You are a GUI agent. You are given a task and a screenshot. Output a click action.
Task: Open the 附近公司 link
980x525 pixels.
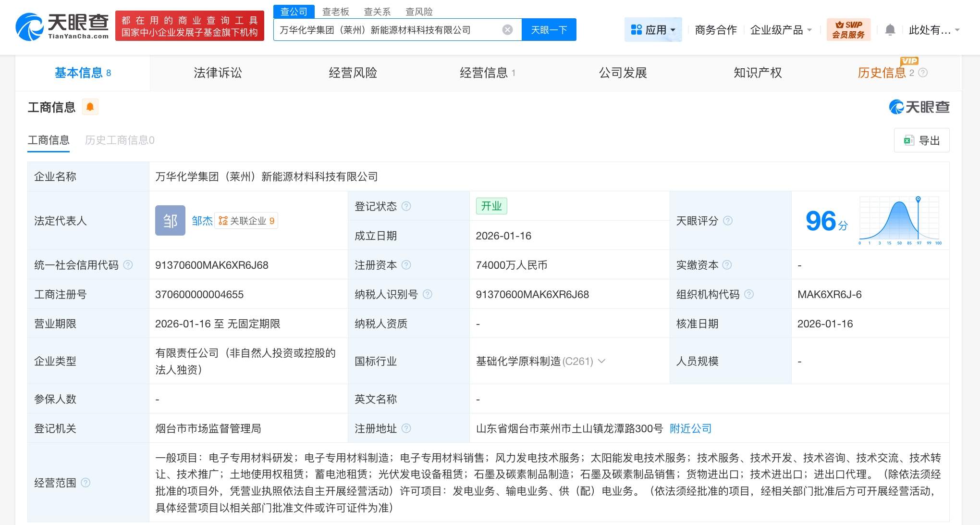[x=690, y=428]
